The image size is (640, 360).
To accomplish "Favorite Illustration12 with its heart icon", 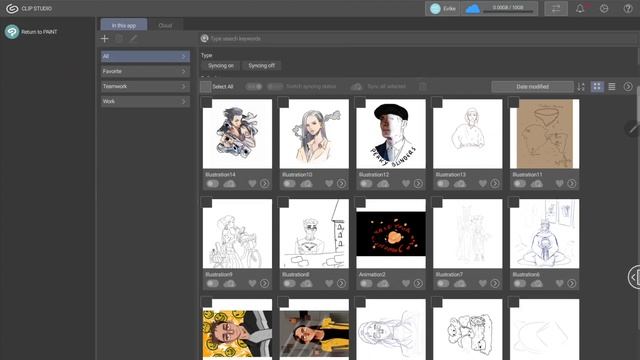I will tap(406, 184).
